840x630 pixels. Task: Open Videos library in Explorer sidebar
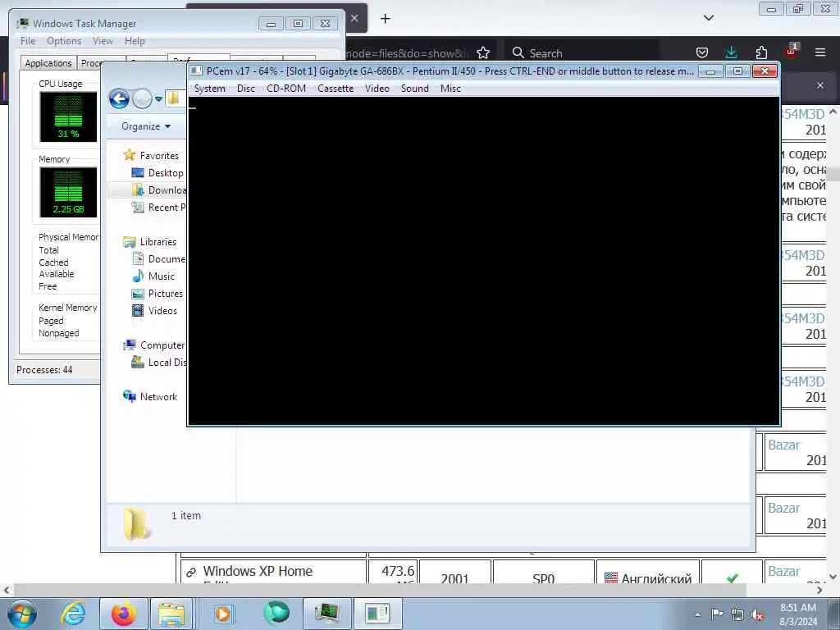[x=162, y=311]
